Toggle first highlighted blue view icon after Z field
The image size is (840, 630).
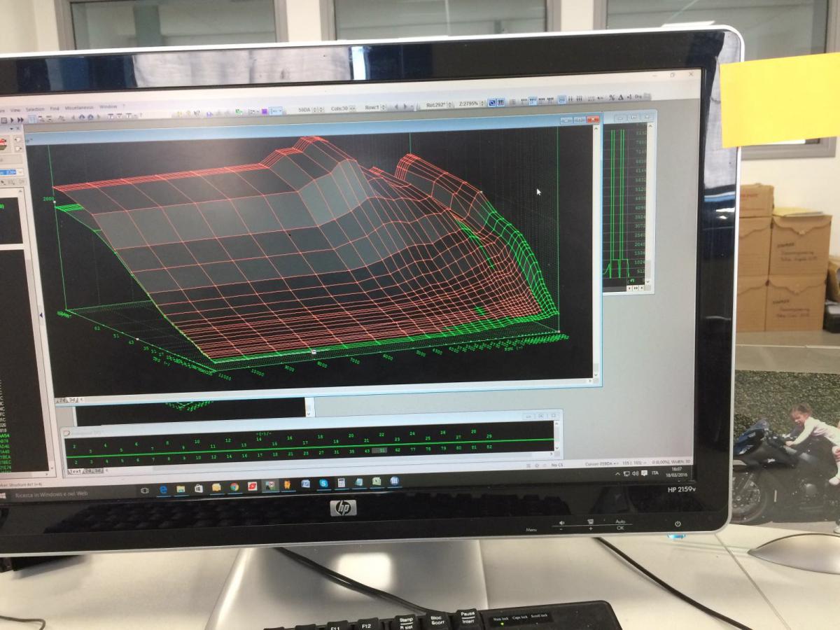(x=491, y=103)
